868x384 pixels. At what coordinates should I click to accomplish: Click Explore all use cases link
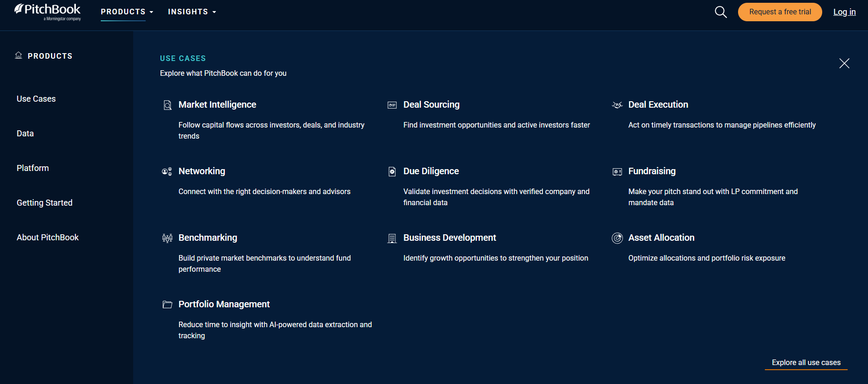pos(806,363)
